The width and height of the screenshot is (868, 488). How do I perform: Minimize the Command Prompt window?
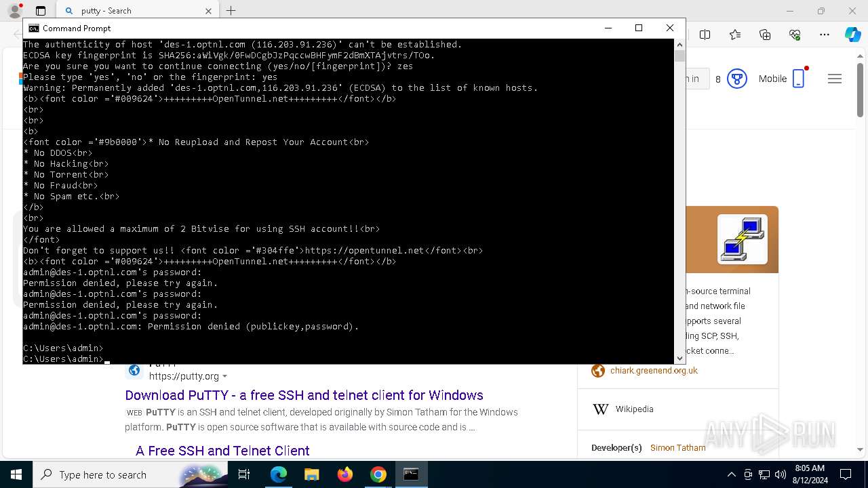(x=608, y=28)
